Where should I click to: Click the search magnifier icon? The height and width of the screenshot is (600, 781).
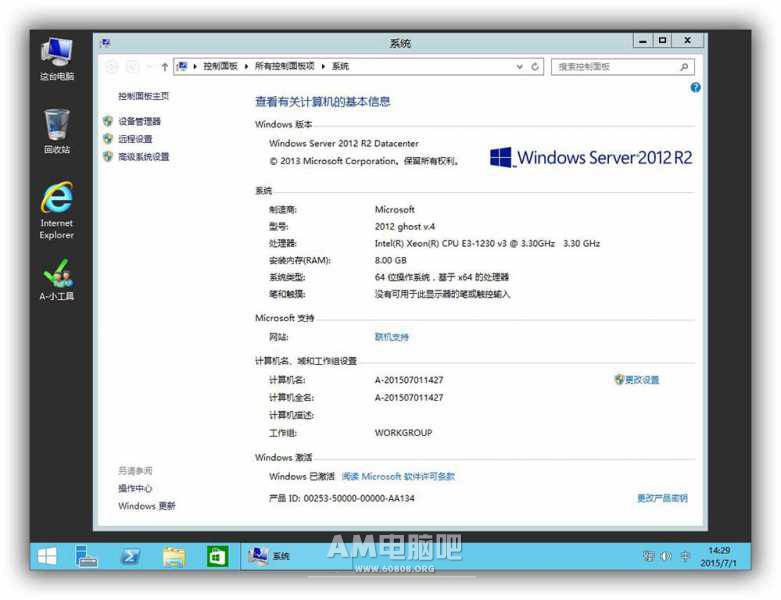[684, 67]
